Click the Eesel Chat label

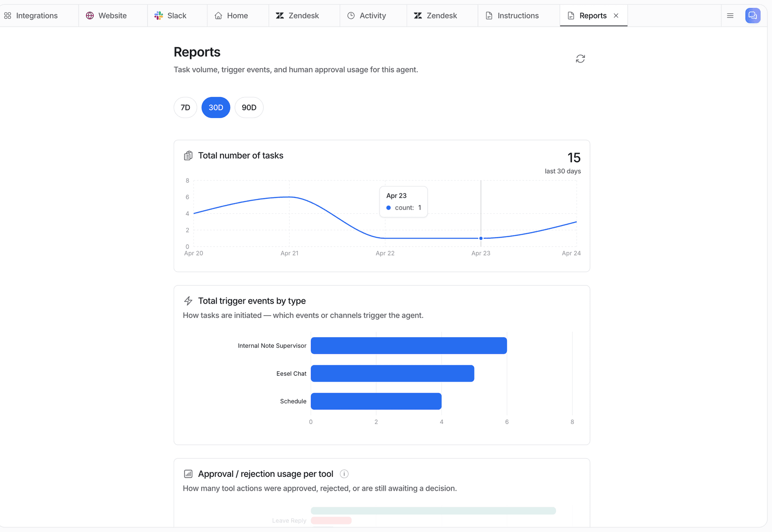(291, 374)
